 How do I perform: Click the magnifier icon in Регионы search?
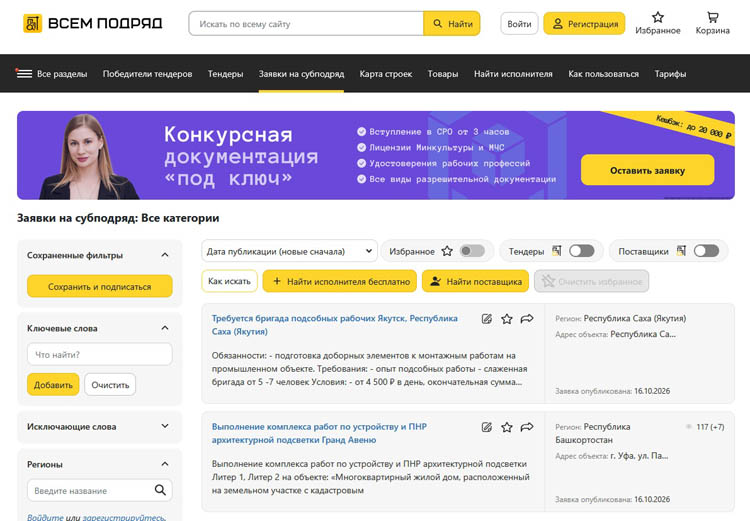pos(160,490)
